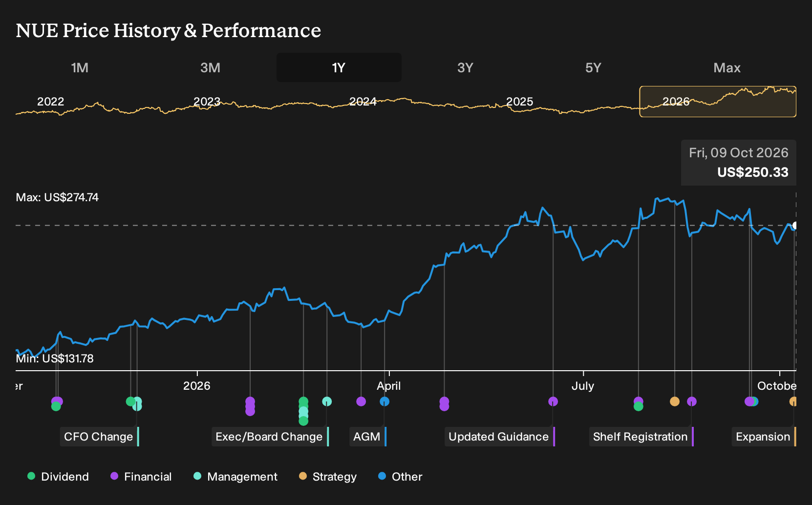The image size is (812, 505).
Task: Toggle the Management legend filter
Action: pos(235,476)
